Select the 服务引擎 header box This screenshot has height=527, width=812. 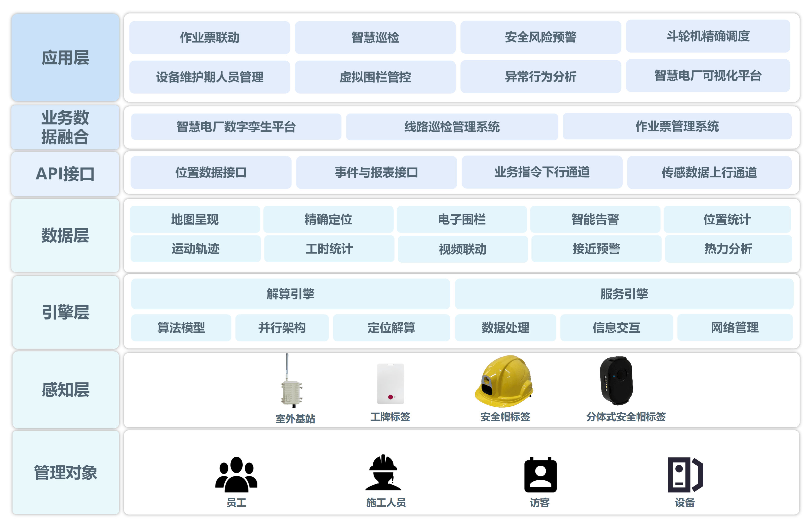point(624,294)
